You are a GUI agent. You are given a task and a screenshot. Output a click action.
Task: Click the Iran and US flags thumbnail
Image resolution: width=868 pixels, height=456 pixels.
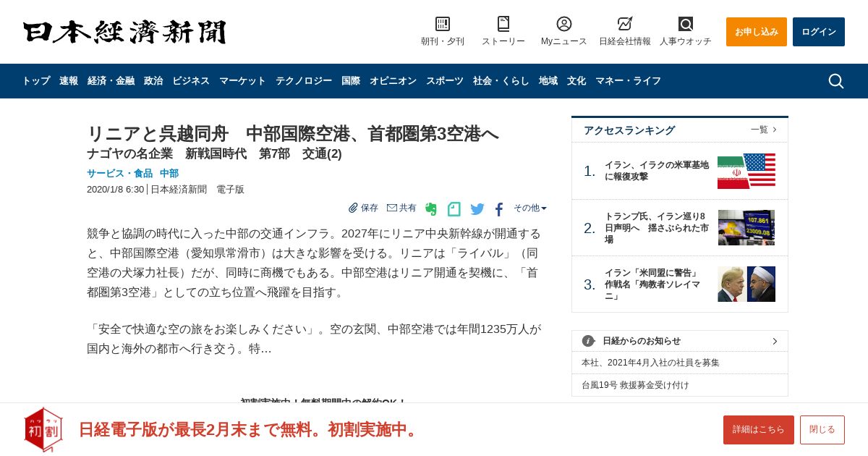[746, 171]
